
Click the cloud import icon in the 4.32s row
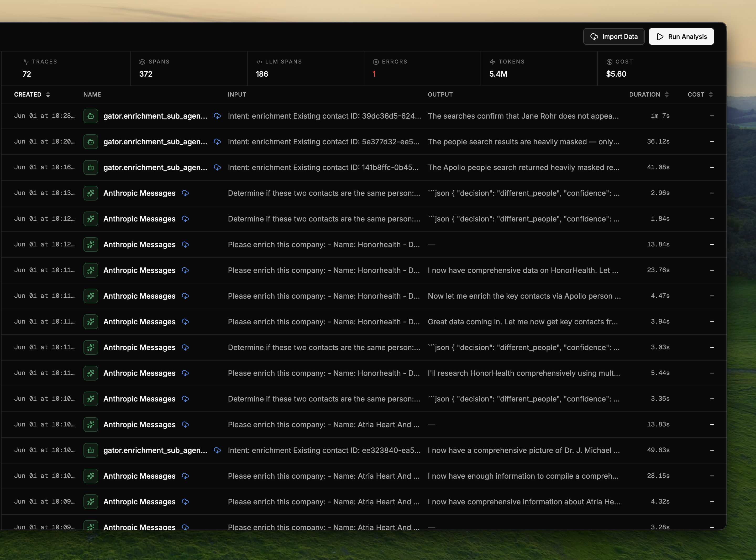pos(185,502)
